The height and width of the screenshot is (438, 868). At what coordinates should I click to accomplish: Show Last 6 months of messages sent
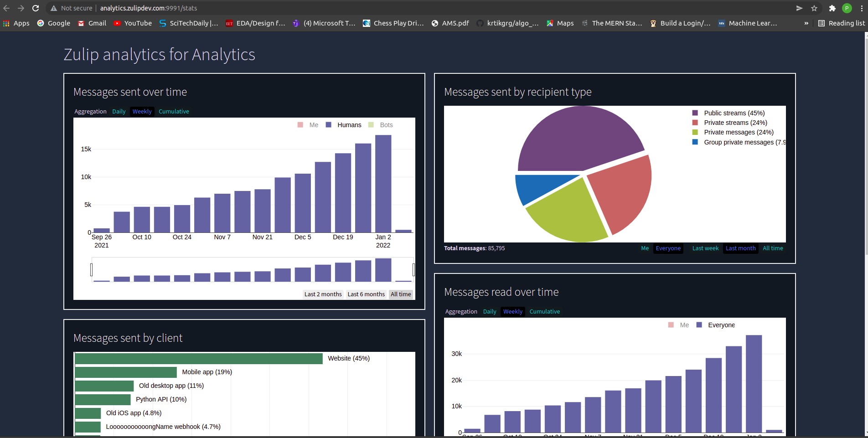366,294
